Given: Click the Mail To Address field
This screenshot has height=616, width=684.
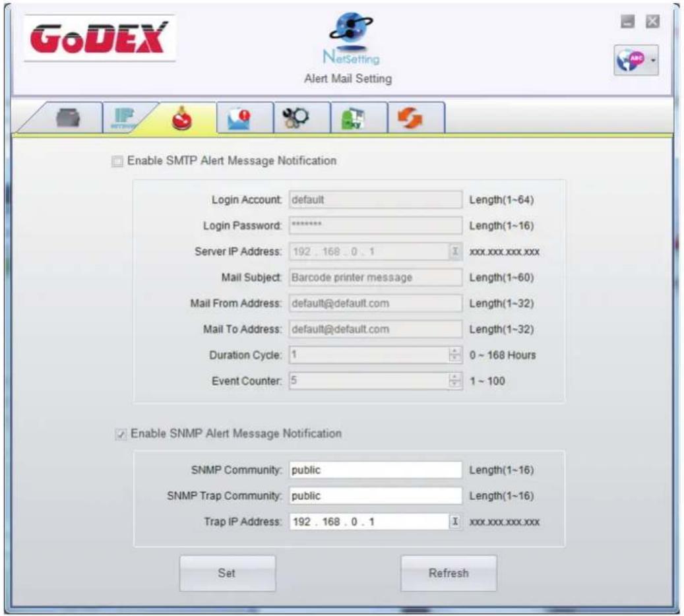Looking at the screenshot, I should pyautogui.click(x=375, y=329).
